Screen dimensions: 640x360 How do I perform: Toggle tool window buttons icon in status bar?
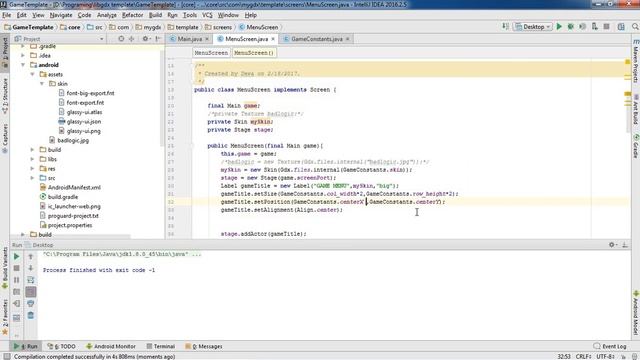(x=7, y=356)
